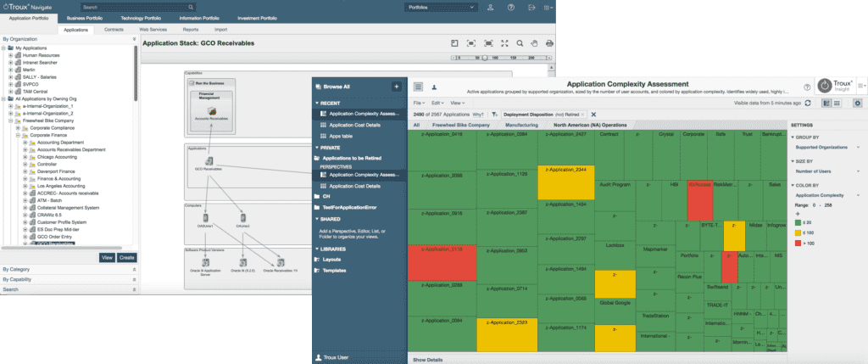Click the GCO Receivables application node icon
868x364 pixels.
(x=209, y=161)
